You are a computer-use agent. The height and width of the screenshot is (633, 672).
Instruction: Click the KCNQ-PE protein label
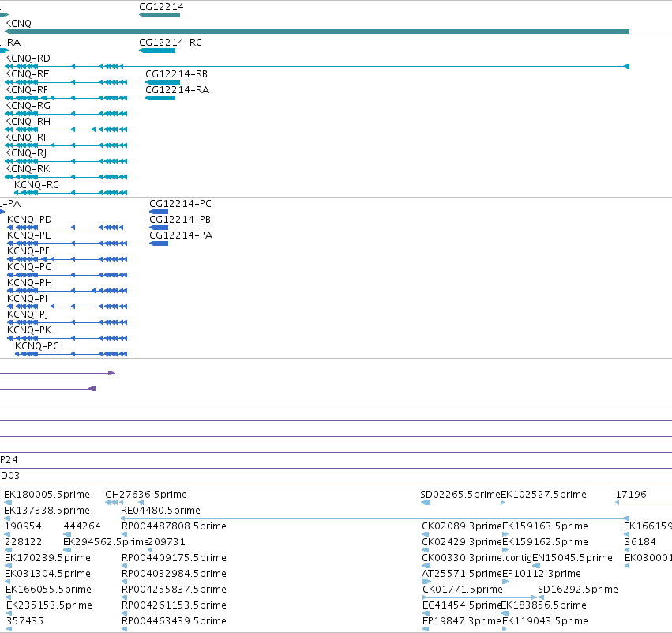pyautogui.click(x=29, y=235)
